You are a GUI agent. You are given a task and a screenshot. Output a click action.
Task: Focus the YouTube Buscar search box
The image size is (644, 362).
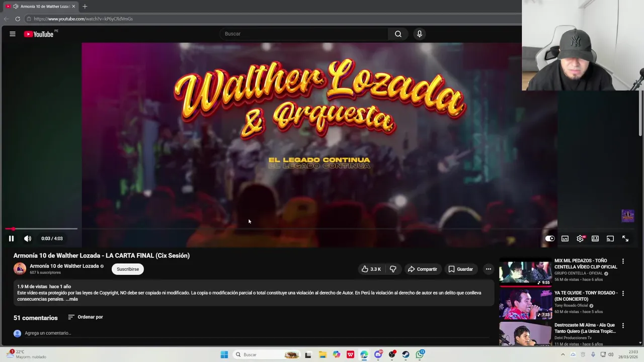304,34
